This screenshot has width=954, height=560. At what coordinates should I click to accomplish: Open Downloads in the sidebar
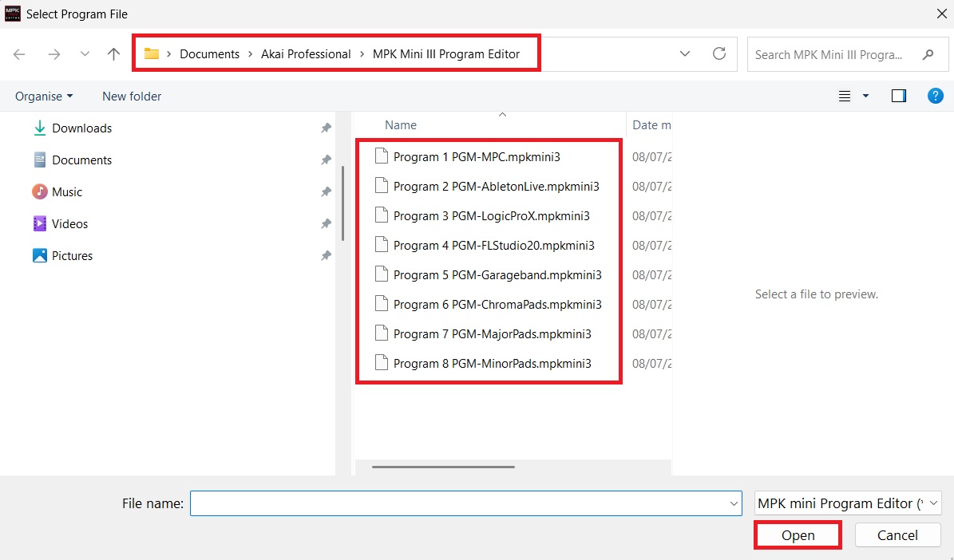tap(81, 128)
